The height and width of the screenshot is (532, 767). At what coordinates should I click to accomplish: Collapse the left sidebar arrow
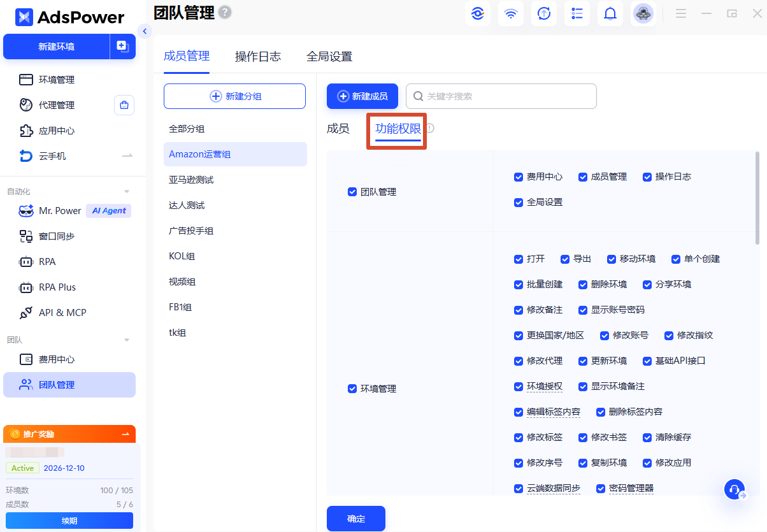tap(145, 31)
